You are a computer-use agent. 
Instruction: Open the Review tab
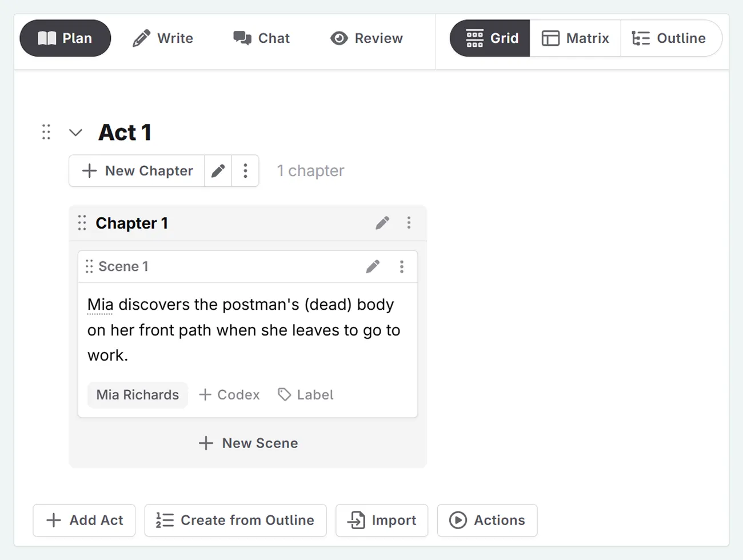(x=366, y=38)
